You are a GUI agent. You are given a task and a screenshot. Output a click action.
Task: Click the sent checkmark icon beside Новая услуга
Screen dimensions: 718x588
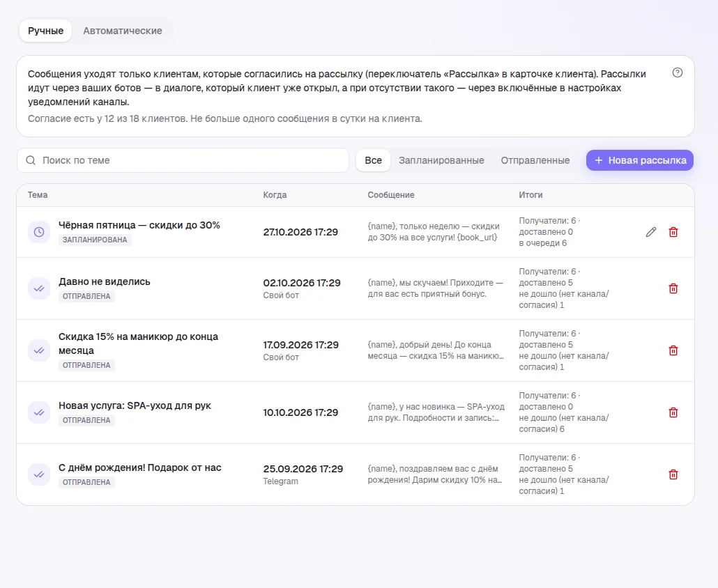39,412
